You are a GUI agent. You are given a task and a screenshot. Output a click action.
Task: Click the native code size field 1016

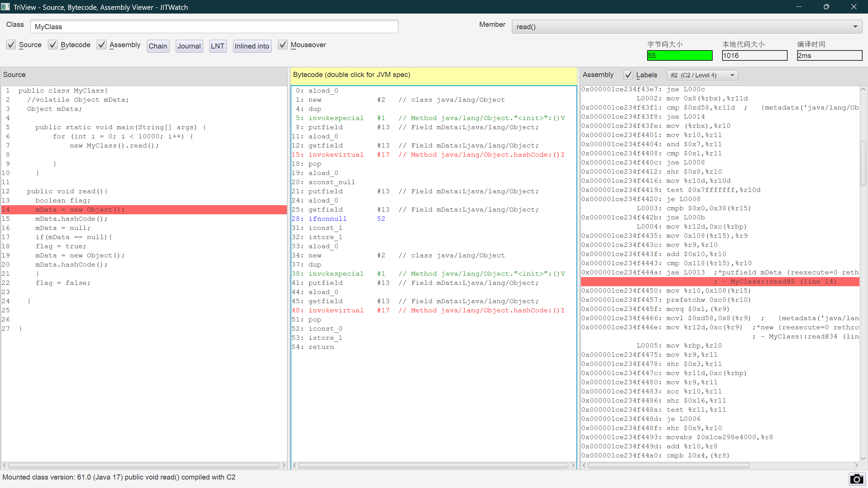pos(754,56)
